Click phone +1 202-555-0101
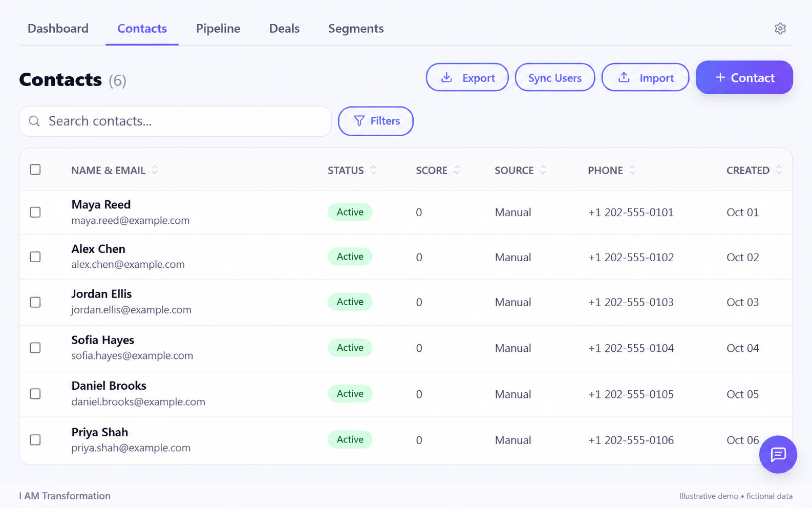Viewport: 812px width, 508px height. (x=631, y=213)
